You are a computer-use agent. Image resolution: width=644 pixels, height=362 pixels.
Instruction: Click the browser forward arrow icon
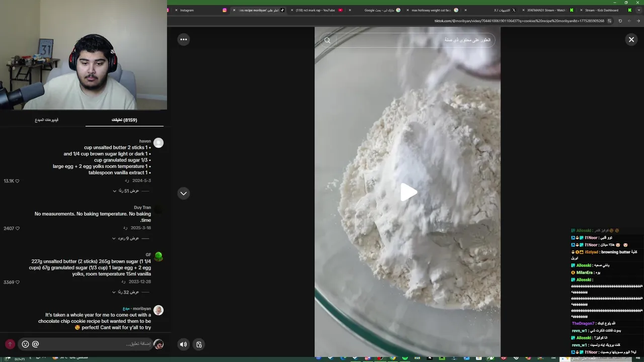tap(638, 21)
